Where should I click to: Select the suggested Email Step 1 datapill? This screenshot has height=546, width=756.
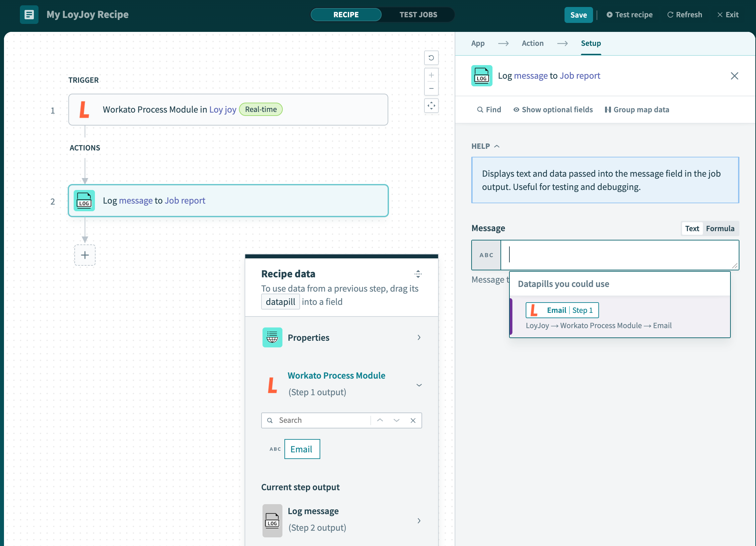pyautogui.click(x=562, y=310)
